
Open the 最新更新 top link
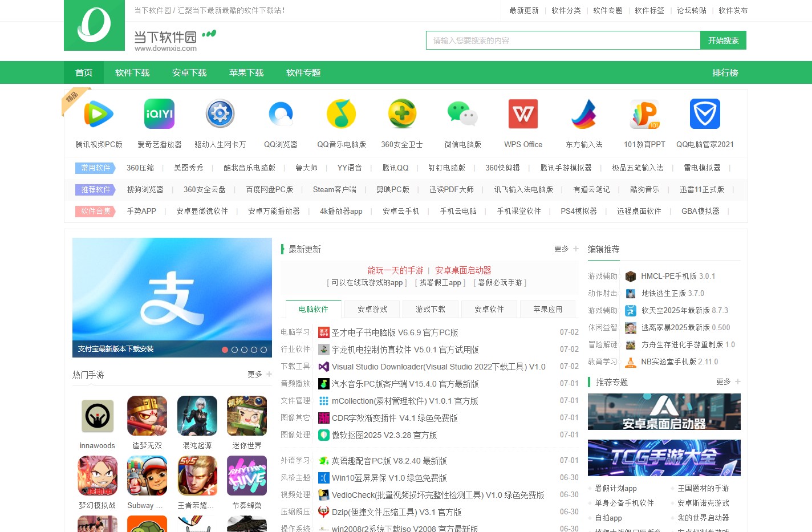point(524,10)
